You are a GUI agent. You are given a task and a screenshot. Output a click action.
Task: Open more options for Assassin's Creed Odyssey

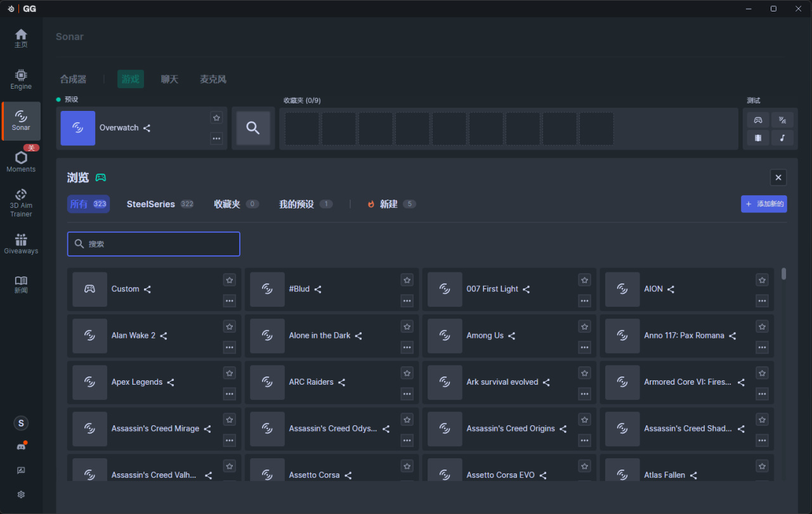click(407, 440)
